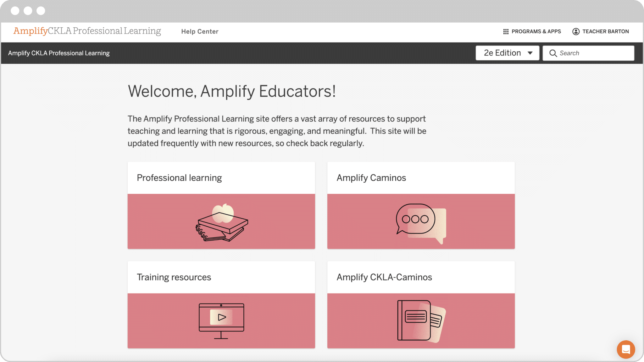Click the search magnifier icon

[553, 53]
